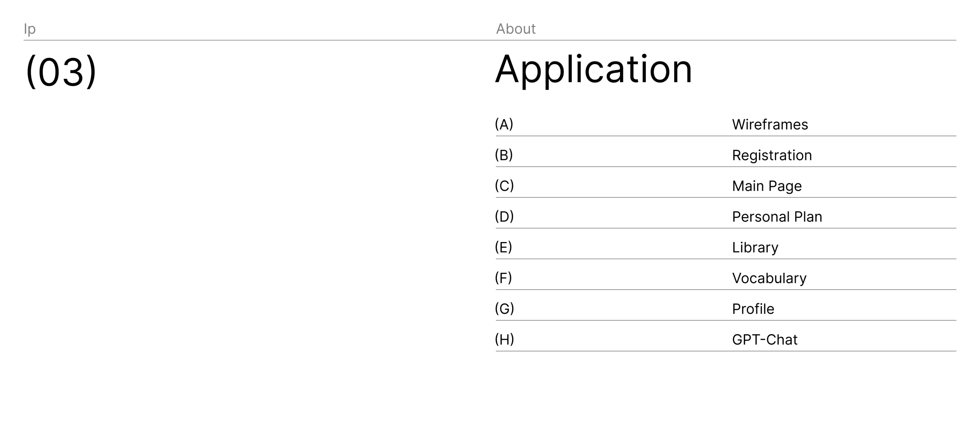The width and height of the screenshot is (980, 422).
Task: Open the Main Page item
Action: [x=767, y=186]
